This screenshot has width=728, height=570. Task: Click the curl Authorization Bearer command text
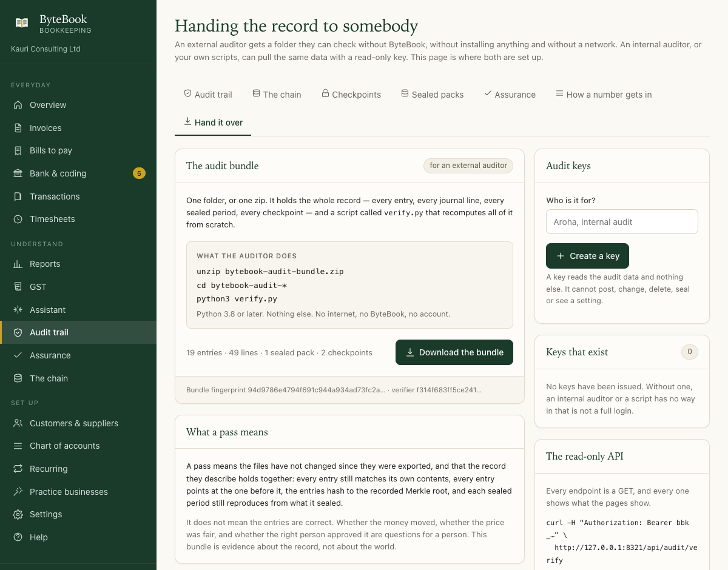pos(618,529)
